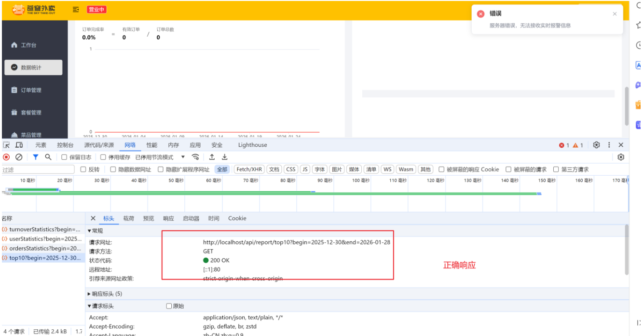644x336 pixels.
Task: Select the WS type filter
Action: click(387, 169)
